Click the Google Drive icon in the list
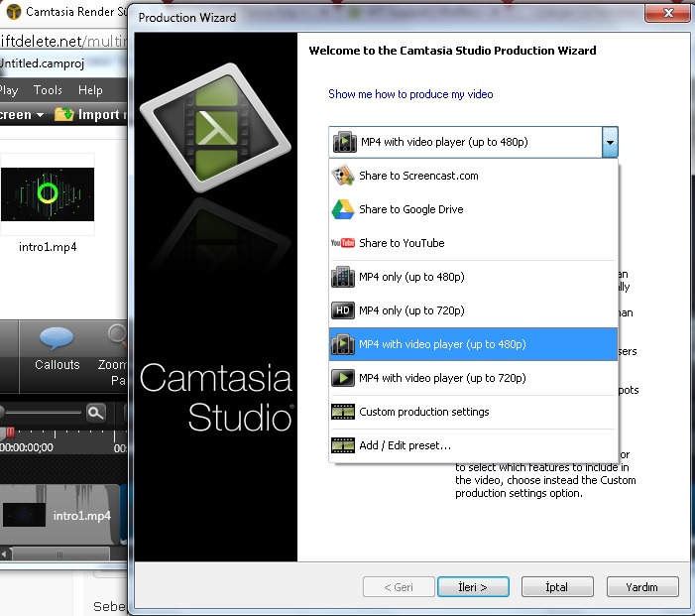This screenshot has width=695, height=616. (x=343, y=209)
